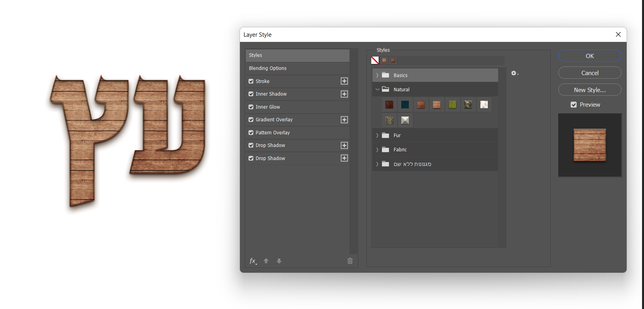
Task: Click plus icon on upper Drop Shadow row
Action: click(x=344, y=145)
